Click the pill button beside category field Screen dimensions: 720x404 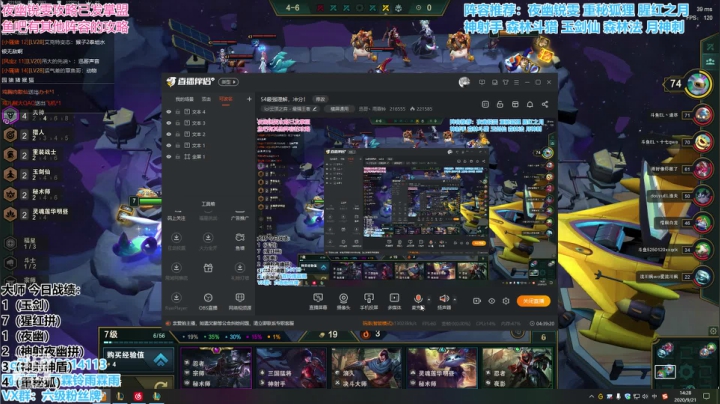click(339, 109)
